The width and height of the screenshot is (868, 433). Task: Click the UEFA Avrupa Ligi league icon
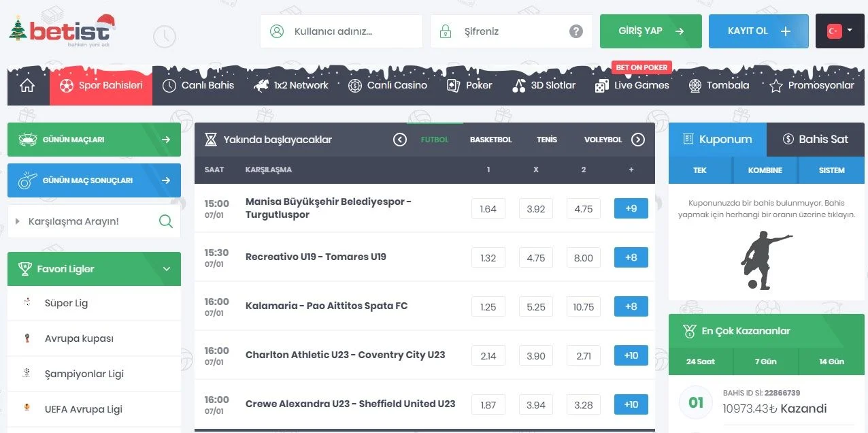(x=27, y=408)
